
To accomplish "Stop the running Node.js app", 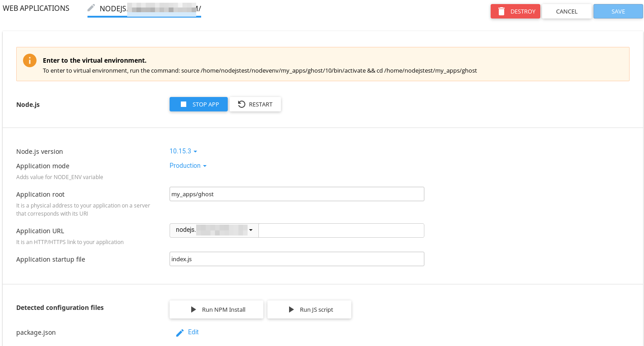I will coord(198,104).
